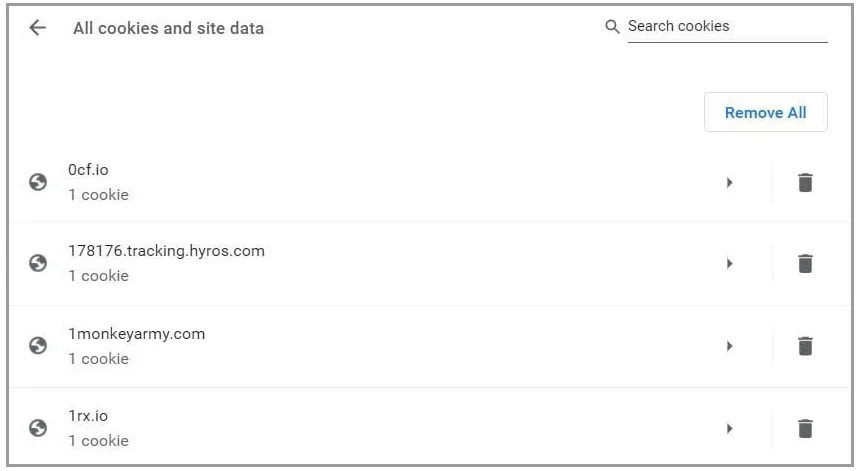Expand 0cf.io cookie details arrow

[729, 183]
